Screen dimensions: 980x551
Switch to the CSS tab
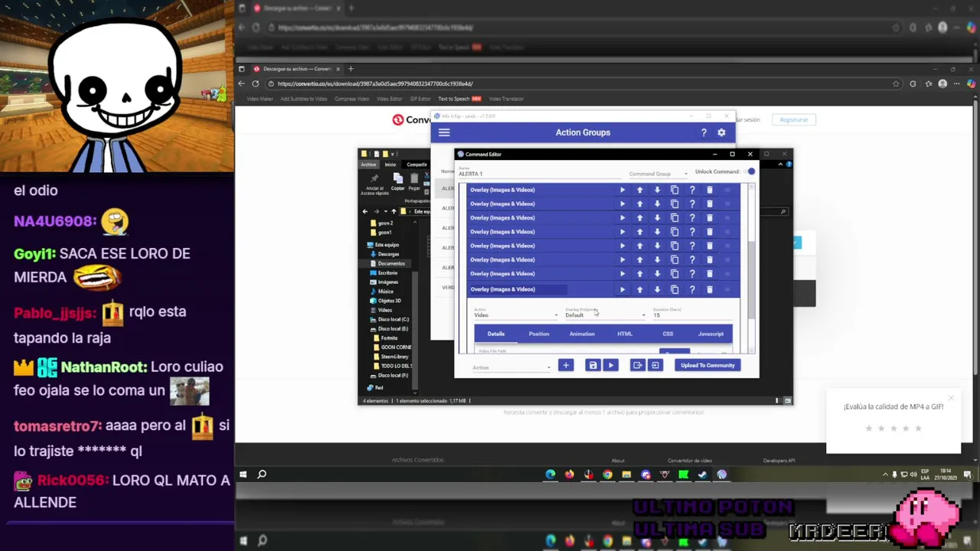[668, 334]
